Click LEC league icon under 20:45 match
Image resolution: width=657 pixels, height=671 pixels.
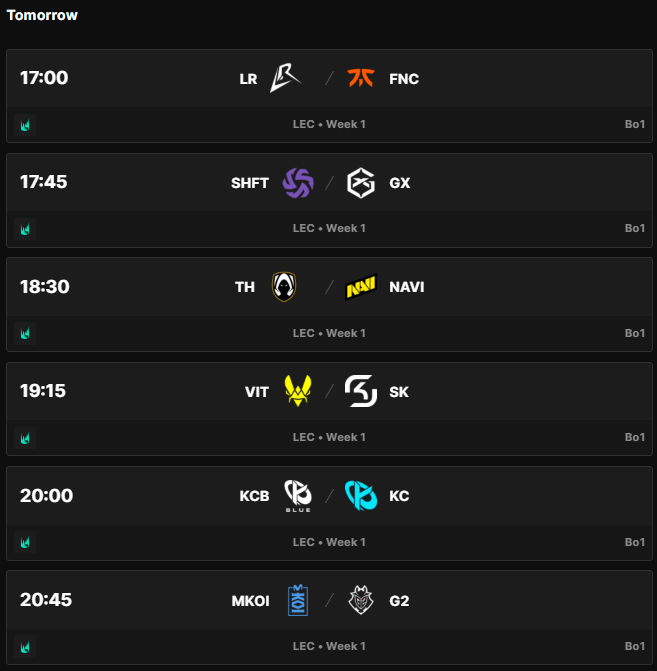click(25, 647)
